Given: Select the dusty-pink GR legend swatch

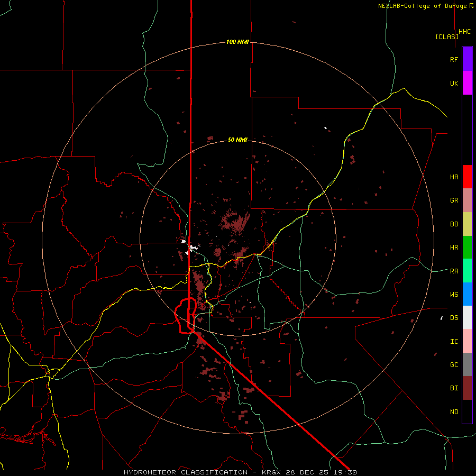Looking at the screenshot, I should (x=467, y=200).
